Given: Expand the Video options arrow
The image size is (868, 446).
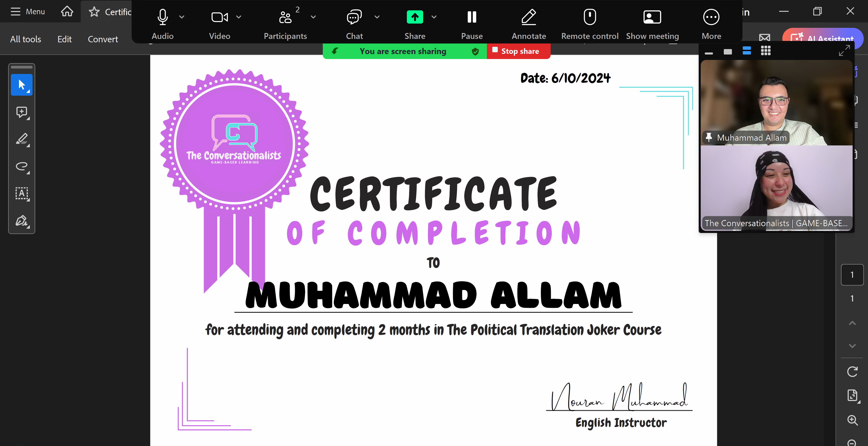Looking at the screenshot, I should pos(238,17).
